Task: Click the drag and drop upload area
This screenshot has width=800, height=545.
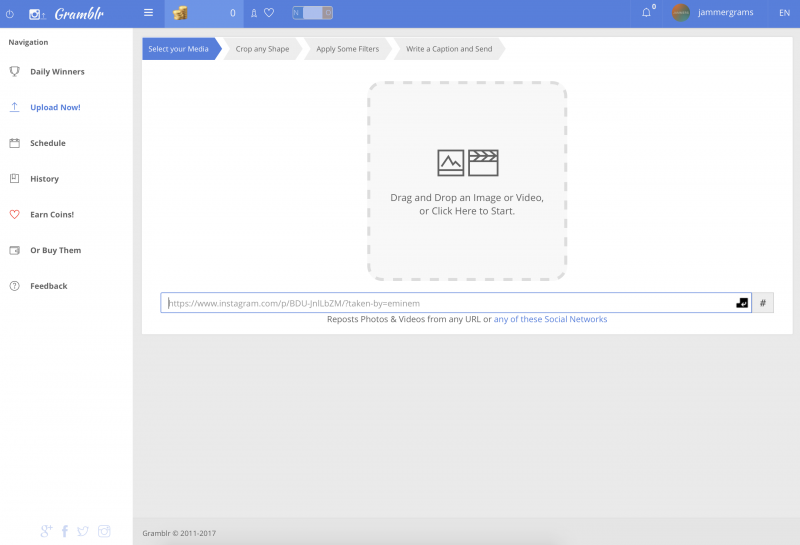Action: click(467, 181)
